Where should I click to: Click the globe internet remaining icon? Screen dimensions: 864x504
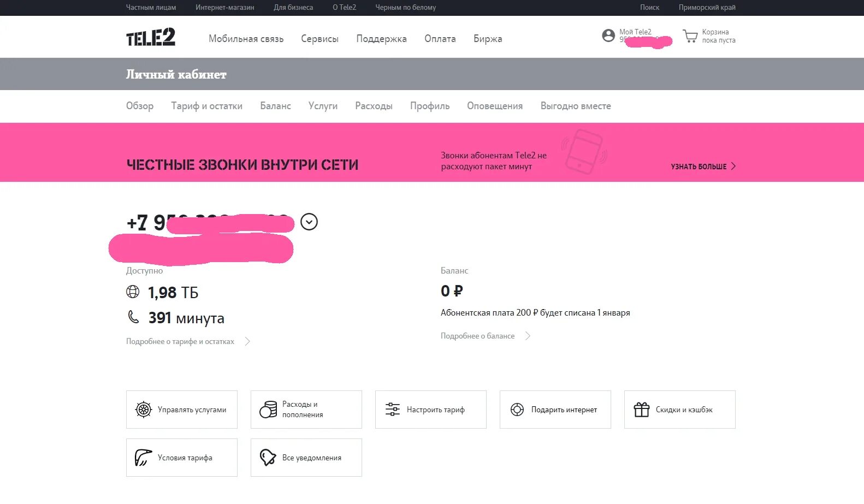click(x=133, y=292)
